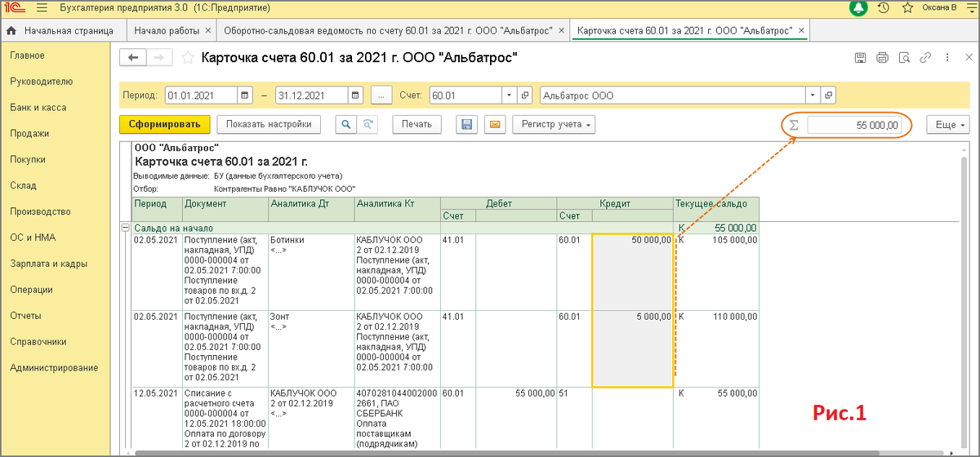Close the Начало работы tab

209,31
